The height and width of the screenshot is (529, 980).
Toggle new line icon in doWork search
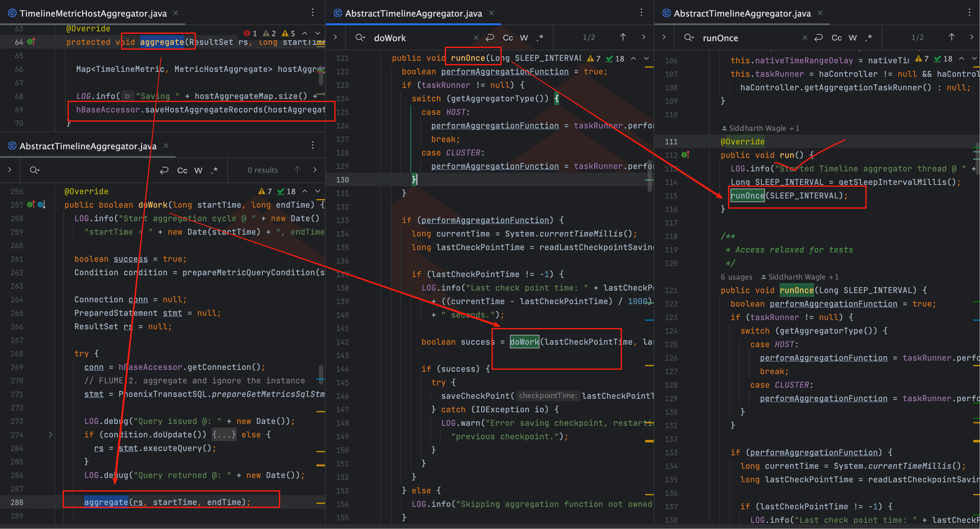click(x=490, y=37)
